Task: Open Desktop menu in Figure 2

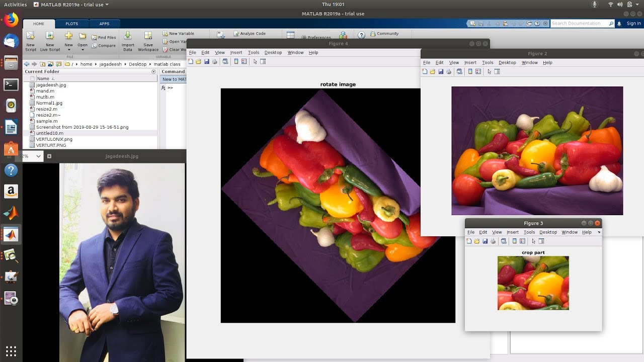Action: click(x=507, y=62)
